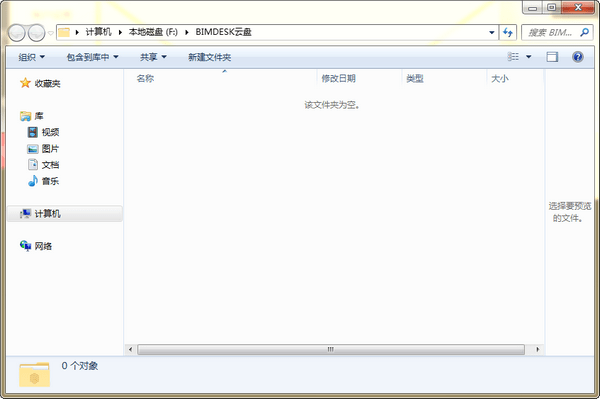Open the recent pages dropdown beside Forward
The image size is (600, 399).
point(51,33)
